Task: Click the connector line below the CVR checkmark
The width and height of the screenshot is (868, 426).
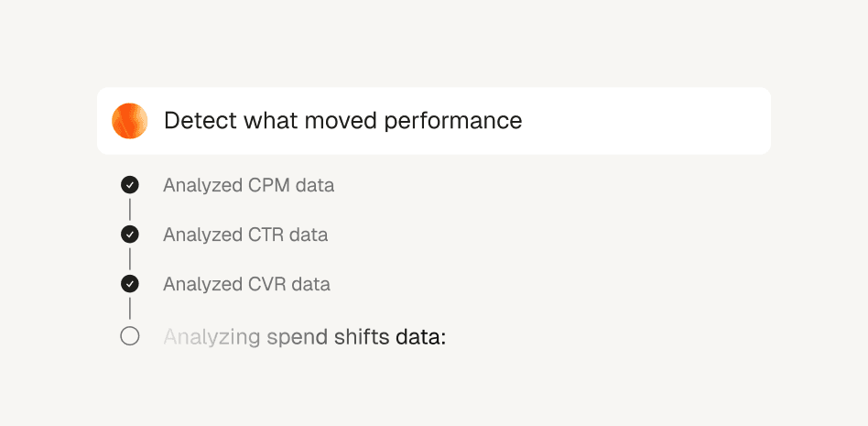Action: click(130, 309)
